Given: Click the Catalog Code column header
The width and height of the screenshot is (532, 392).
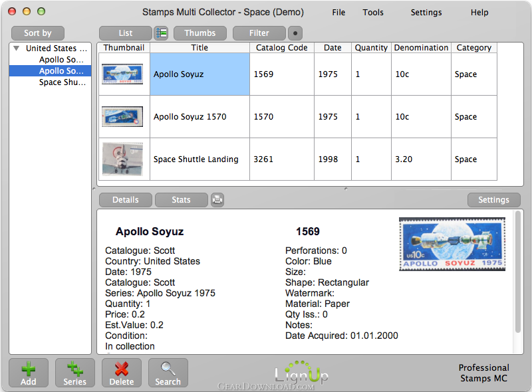Looking at the screenshot, I should click(281, 48).
